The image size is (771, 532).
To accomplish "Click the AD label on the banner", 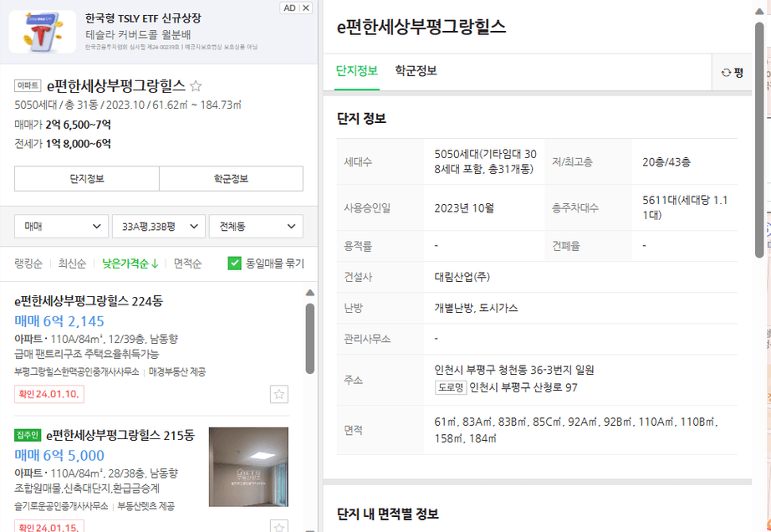I will 289,8.
